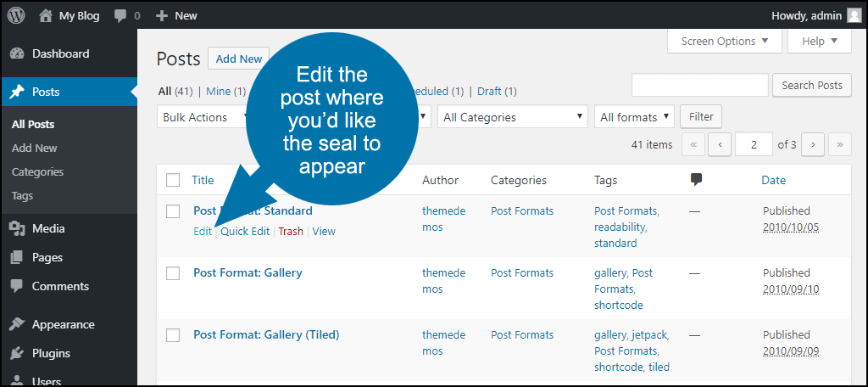Click the Filter button

tap(701, 117)
